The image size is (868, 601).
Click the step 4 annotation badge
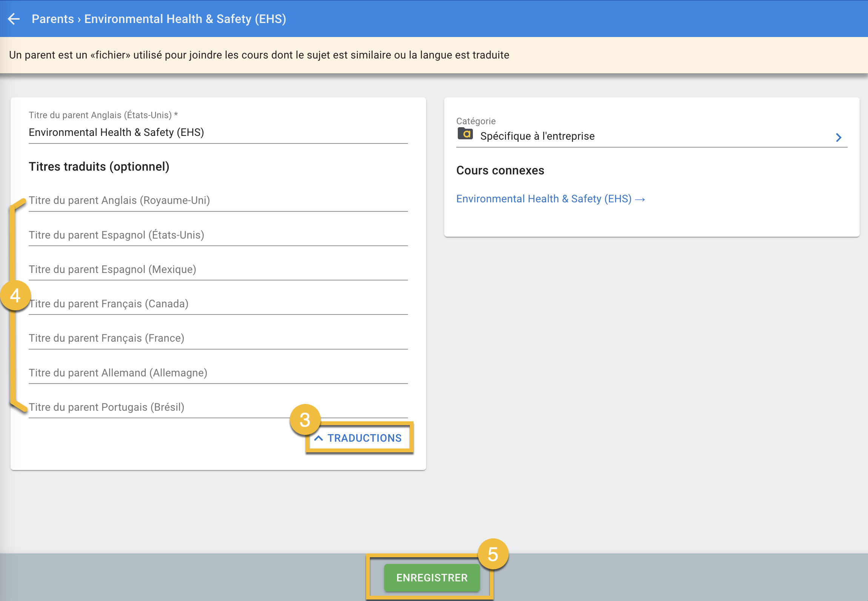tap(15, 296)
